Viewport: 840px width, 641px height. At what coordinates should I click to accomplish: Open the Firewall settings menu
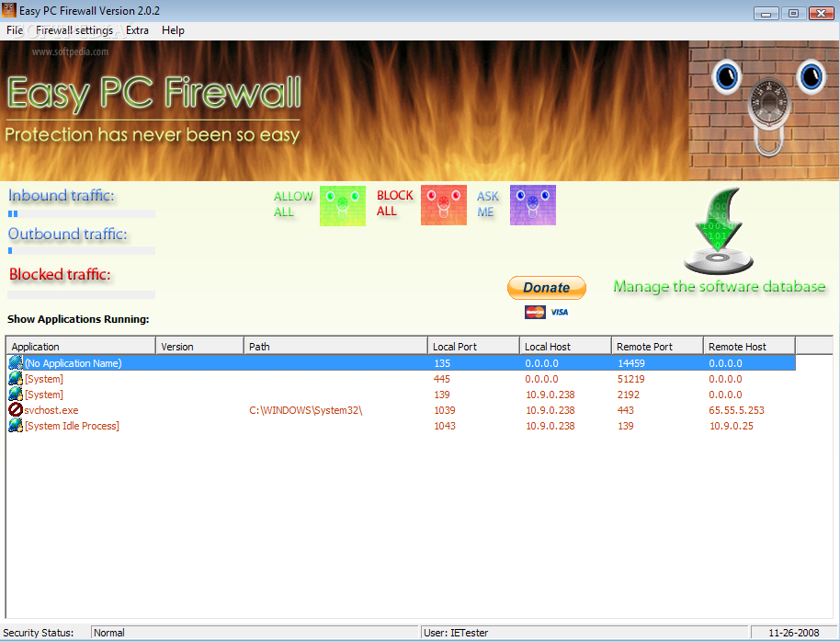pyautogui.click(x=74, y=30)
